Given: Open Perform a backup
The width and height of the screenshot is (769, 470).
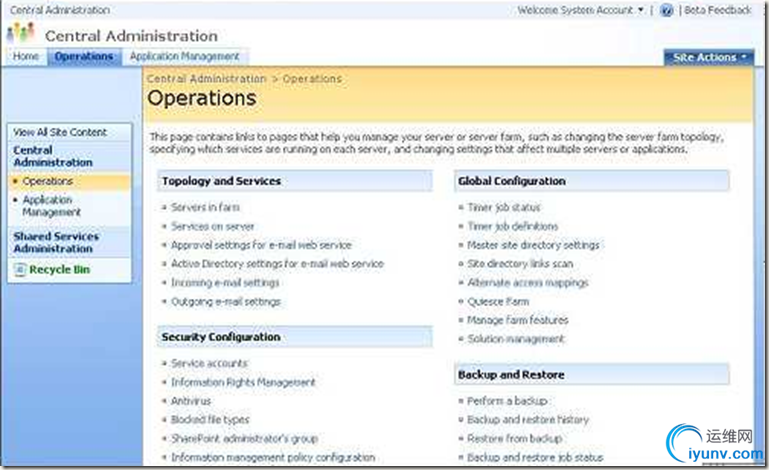Looking at the screenshot, I should click(x=507, y=401).
